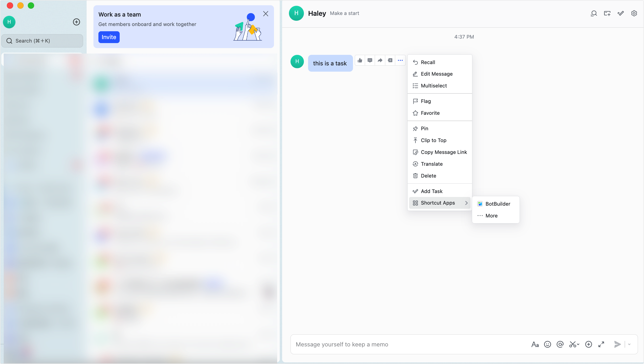Open chat search in Haley header
Viewport: 644px width, 364px height.
[594, 13]
